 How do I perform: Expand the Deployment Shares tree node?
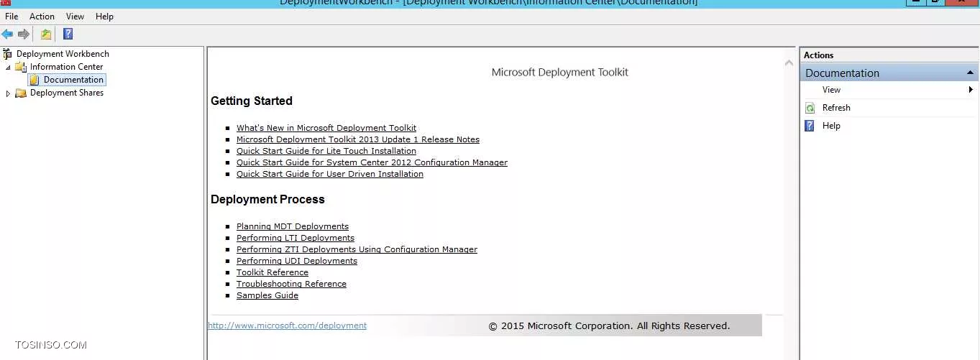(x=8, y=93)
